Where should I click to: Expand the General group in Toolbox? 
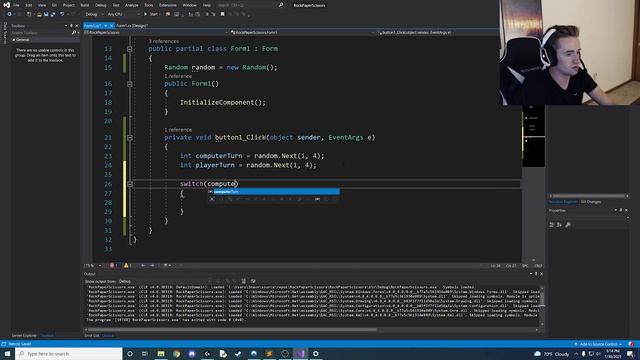coord(14,40)
